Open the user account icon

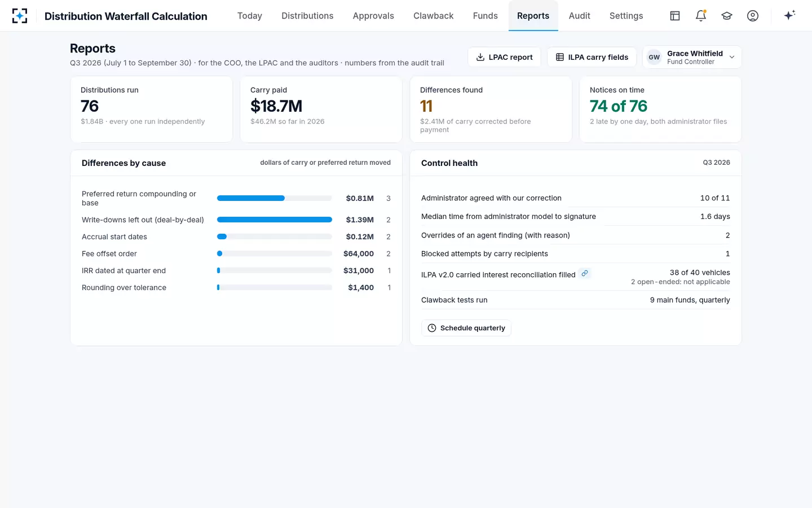point(753,16)
